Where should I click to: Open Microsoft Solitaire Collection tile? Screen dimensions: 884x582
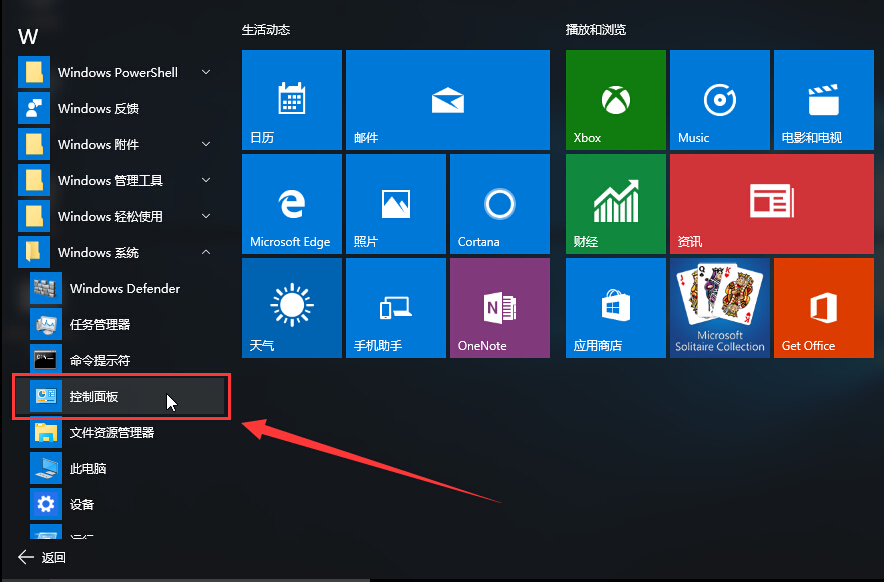[719, 308]
